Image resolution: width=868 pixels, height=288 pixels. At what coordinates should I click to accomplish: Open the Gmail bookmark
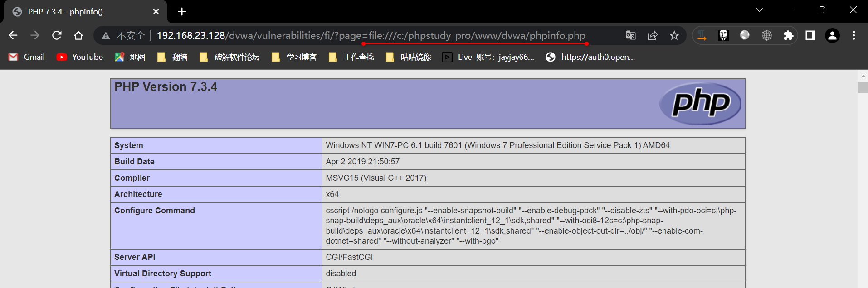point(27,57)
